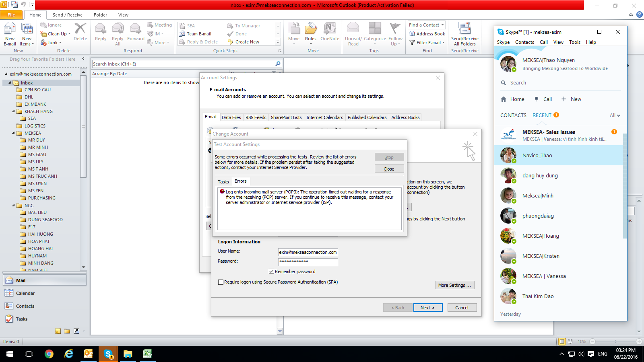Screen dimensions: 644x362
Task: Open Address Book in Find group
Action: tap(427, 34)
